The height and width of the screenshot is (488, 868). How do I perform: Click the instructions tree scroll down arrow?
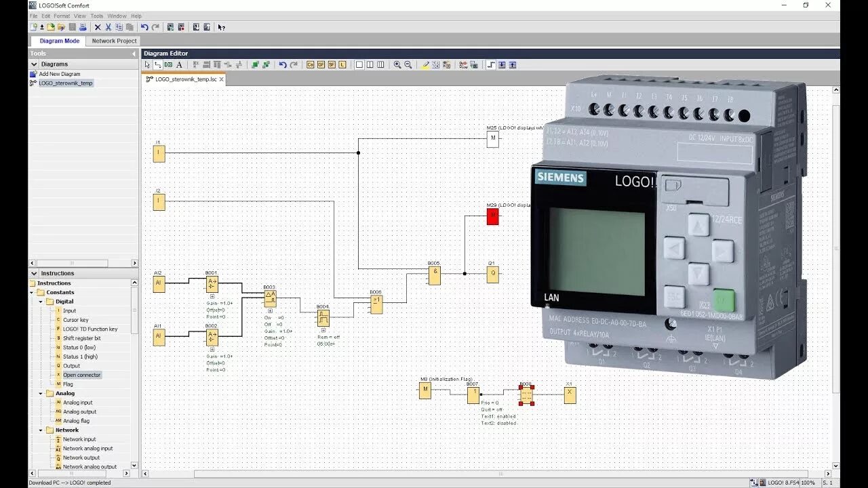pos(134,465)
